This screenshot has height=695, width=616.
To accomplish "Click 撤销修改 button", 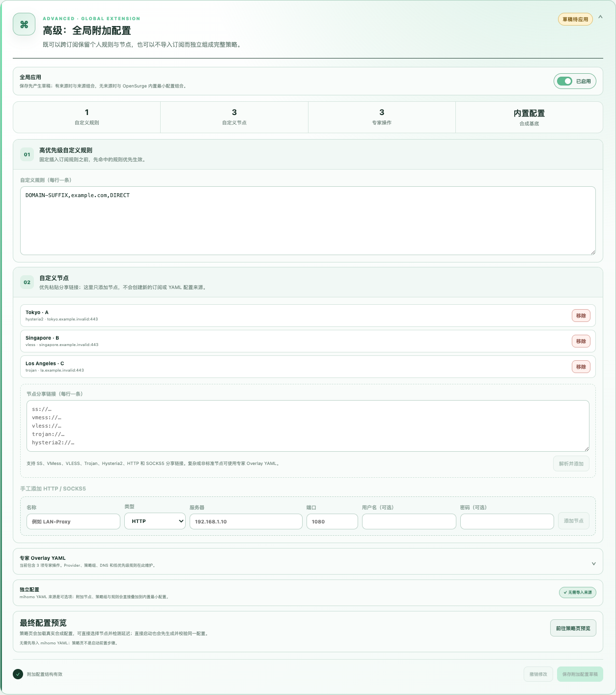I will [538, 674].
